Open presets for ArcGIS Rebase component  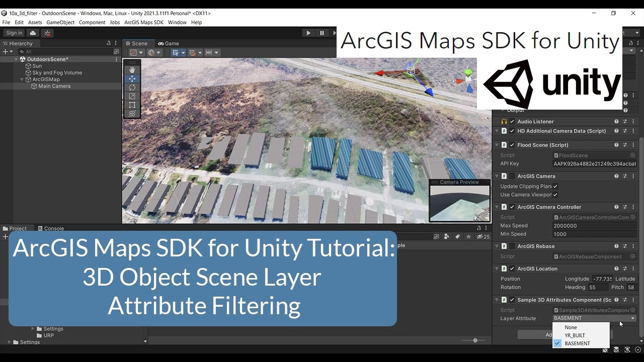pyautogui.click(x=625, y=246)
